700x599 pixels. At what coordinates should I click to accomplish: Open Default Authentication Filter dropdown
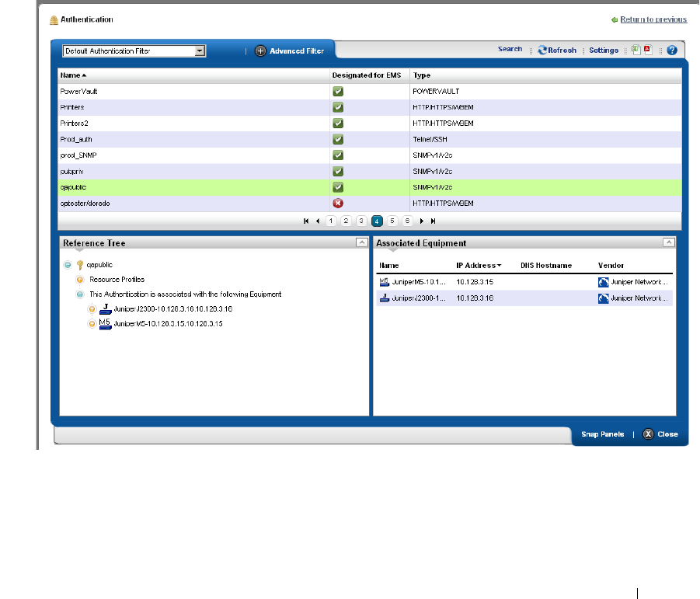click(x=200, y=50)
